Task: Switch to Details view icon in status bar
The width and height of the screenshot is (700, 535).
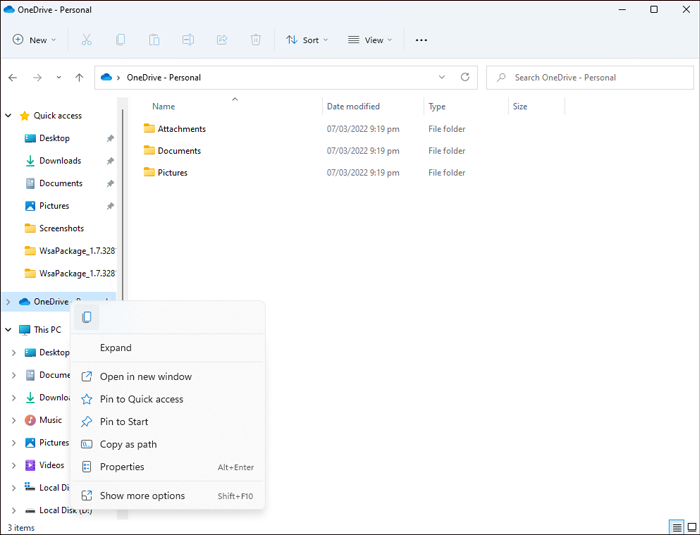Action: [x=677, y=527]
